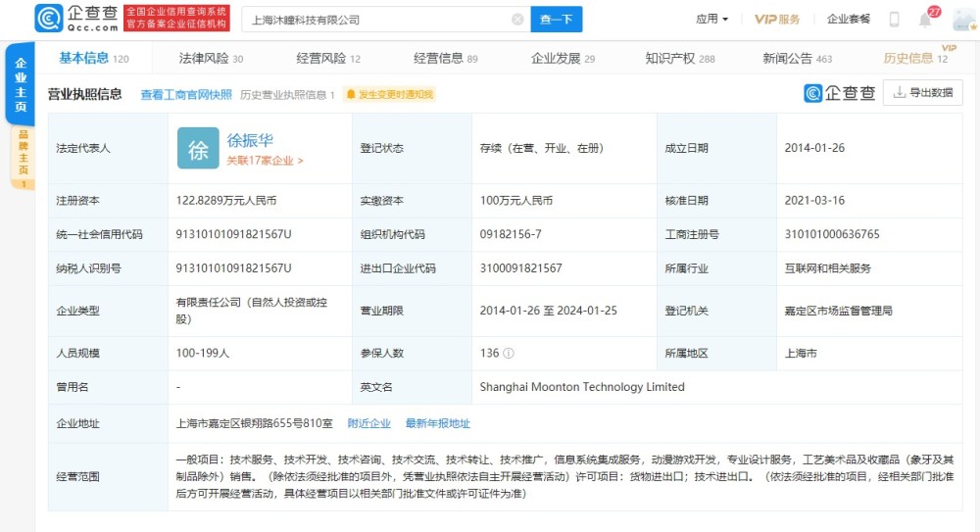Select English name Shanghai Moonton Technology Limited
The height and width of the screenshot is (532, 980).
[582, 387]
